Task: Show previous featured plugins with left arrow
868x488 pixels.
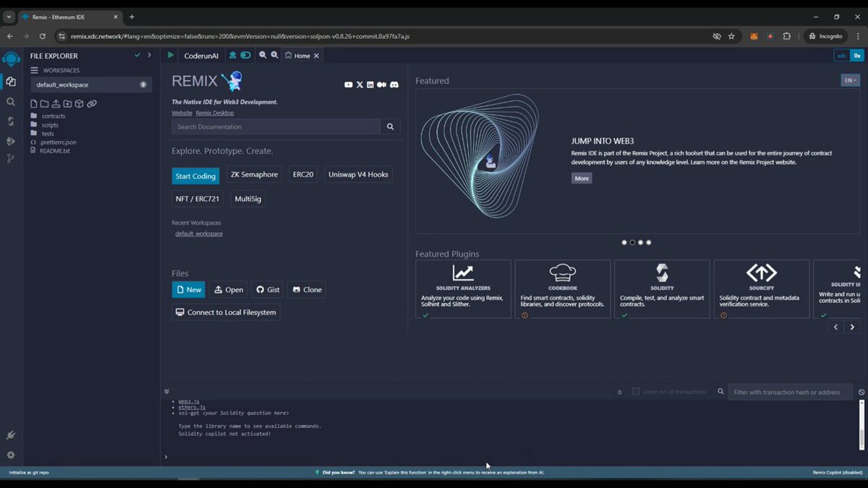Action: pos(836,328)
